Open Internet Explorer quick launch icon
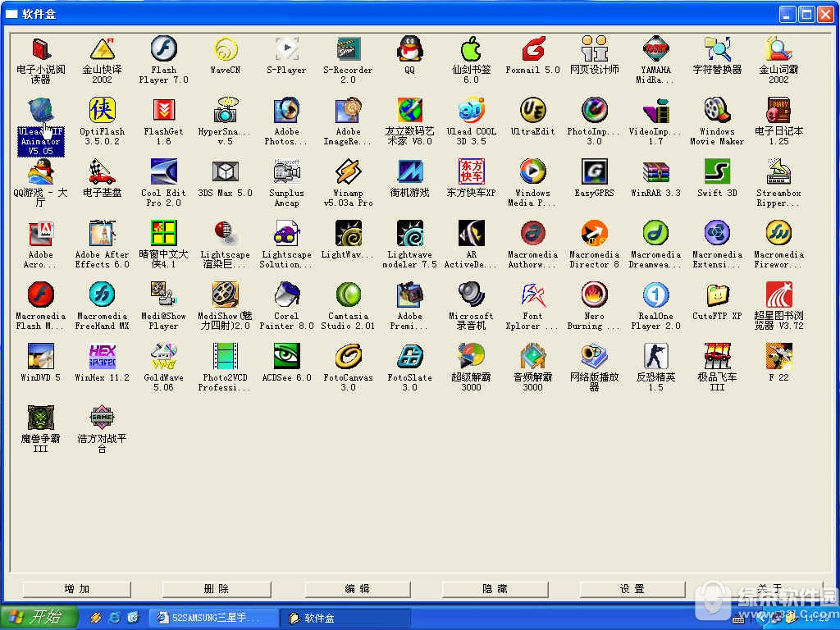This screenshot has height=630, width=840. (114, 619)
